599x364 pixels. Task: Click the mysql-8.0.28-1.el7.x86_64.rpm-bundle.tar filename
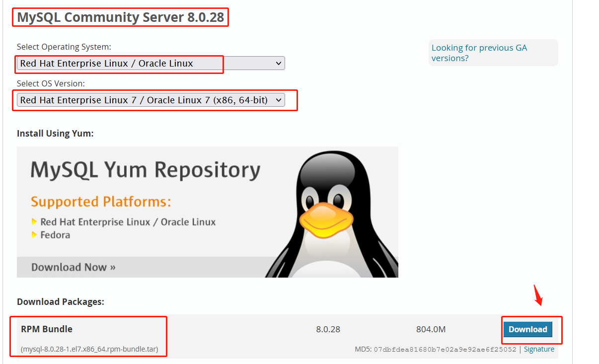pos(89,349)
